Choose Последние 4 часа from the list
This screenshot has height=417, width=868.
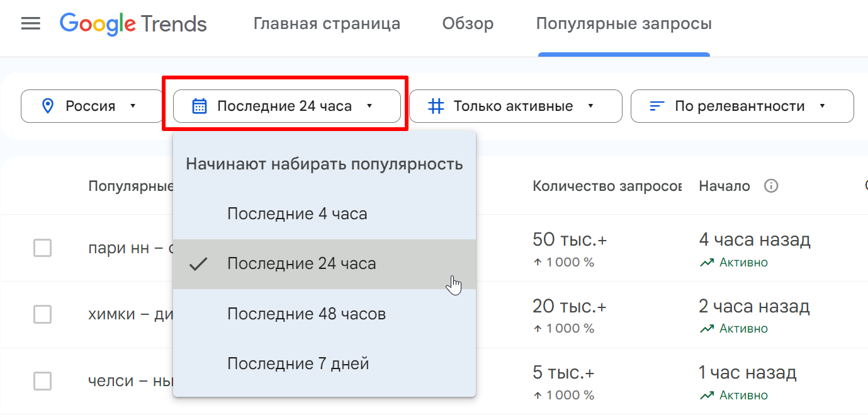(297, 214)
